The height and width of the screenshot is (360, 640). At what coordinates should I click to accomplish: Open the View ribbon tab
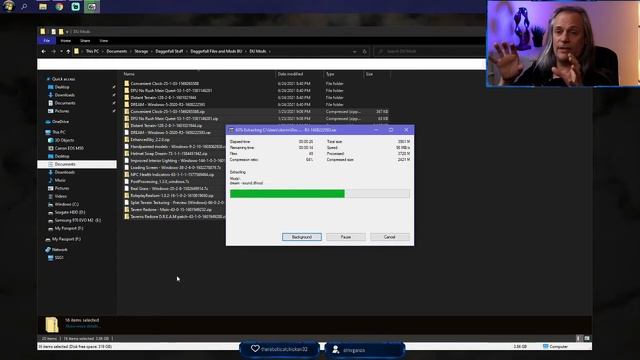[x=104, y=41]
